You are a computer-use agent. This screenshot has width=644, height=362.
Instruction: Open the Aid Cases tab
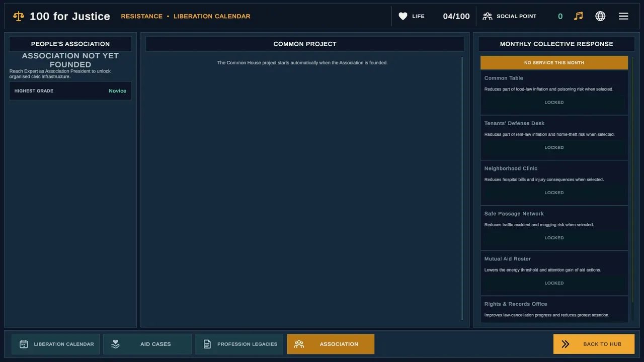147,344
